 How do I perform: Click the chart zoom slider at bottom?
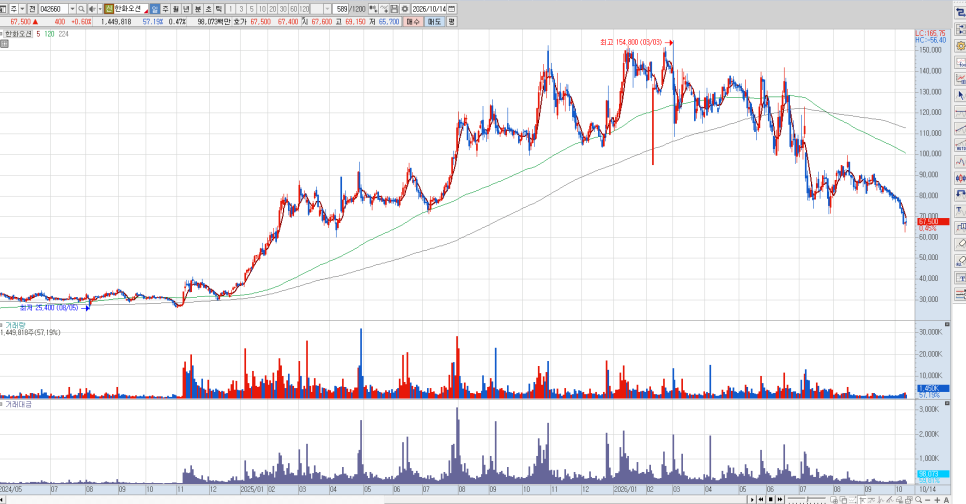point(807,500)
